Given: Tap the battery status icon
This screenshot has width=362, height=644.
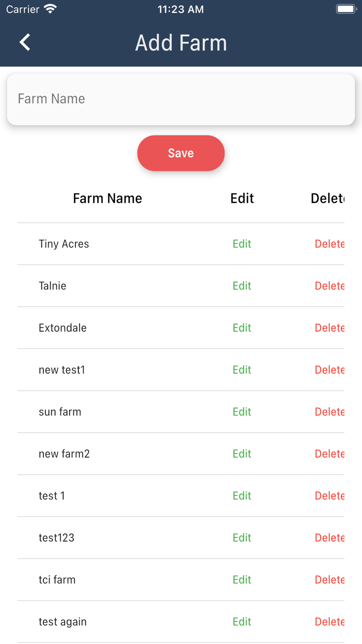Looking at the screenshot, I should pyautogui.click(x=346, y=9).
